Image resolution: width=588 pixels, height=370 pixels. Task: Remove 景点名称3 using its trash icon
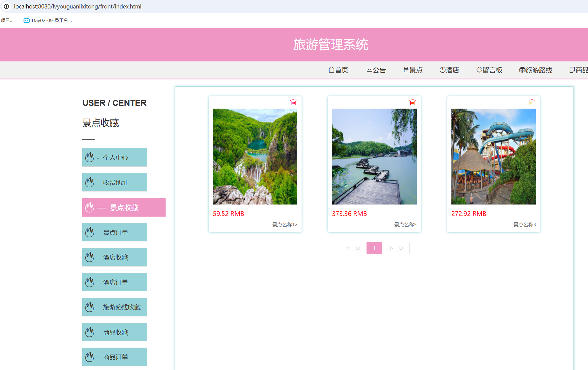tap(532, 102)
